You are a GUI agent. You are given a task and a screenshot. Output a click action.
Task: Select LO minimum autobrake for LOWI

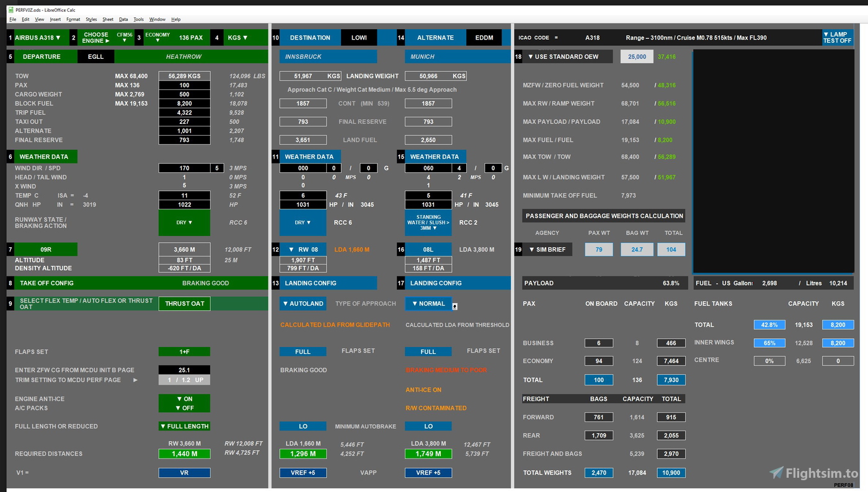[304, 426]
